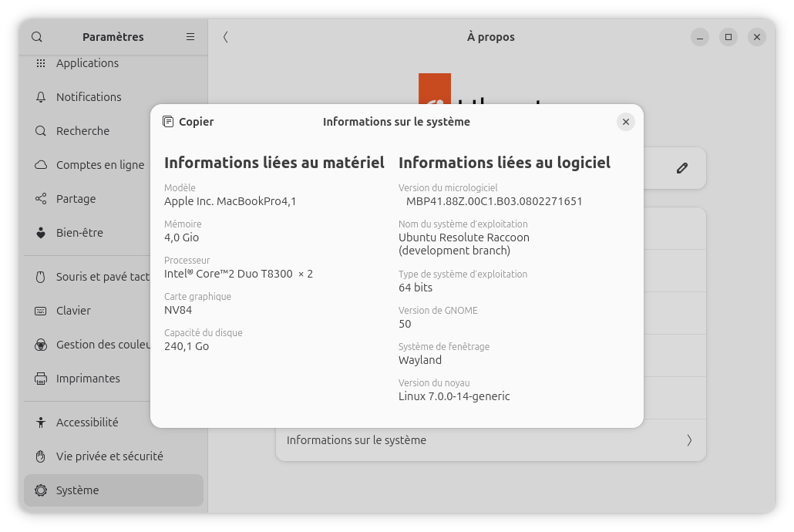Open the hamburger menu in sidebar header

(x=190, y=37)
